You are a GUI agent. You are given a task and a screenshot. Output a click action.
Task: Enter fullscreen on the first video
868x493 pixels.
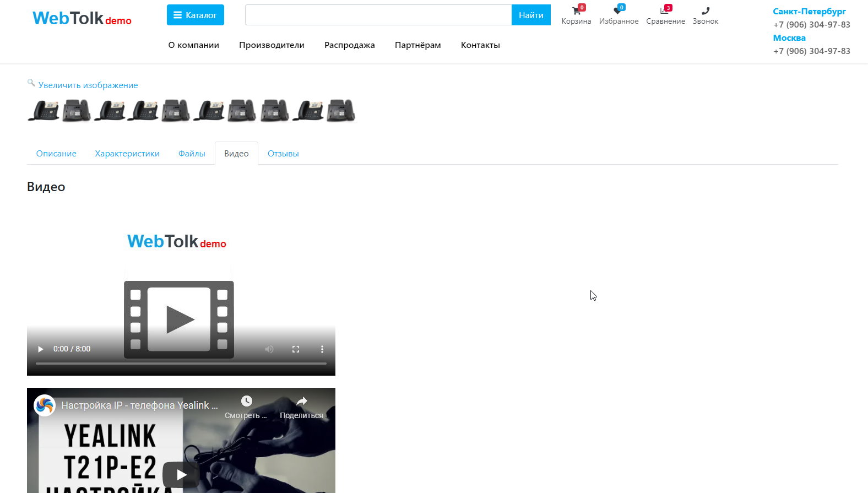point(296,349)
